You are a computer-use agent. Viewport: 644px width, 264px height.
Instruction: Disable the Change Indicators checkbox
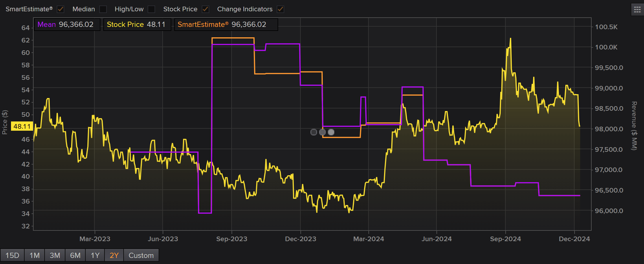(x=280, y=9)
